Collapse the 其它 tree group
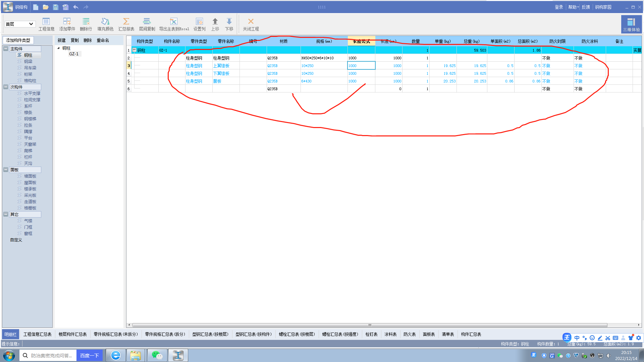The image size is (644, 362). click(x=6, y=214)
